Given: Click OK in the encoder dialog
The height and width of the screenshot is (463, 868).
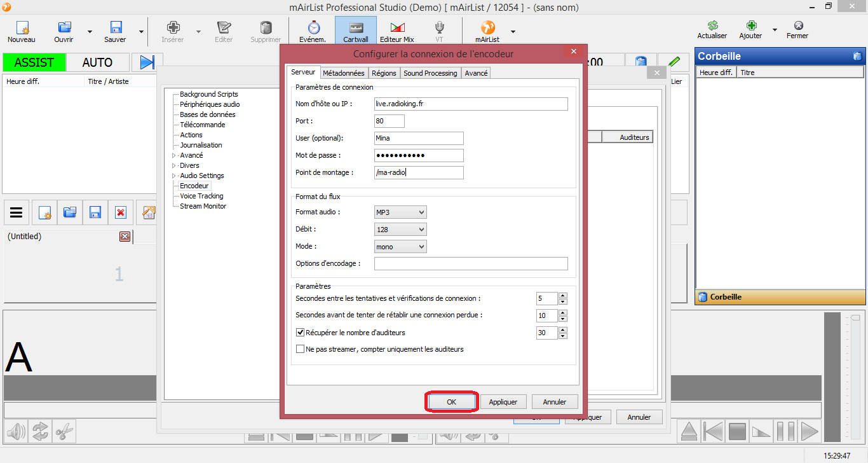Looking at the screenshot, I should [x=451, y=402].
